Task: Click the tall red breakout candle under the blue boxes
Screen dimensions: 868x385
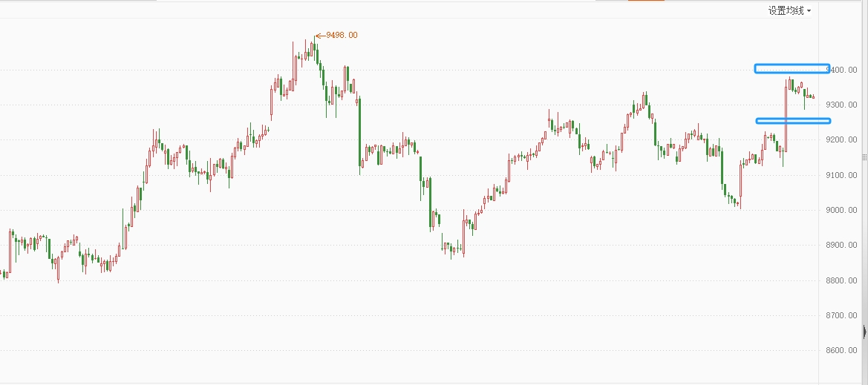Action: pyautogui.click(x=786, y=119)
